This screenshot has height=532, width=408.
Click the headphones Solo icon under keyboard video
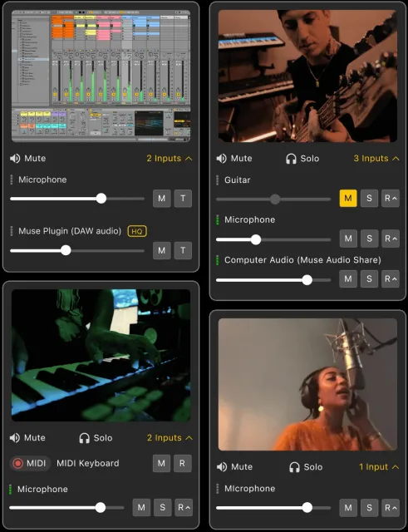[x=84, y=438]
